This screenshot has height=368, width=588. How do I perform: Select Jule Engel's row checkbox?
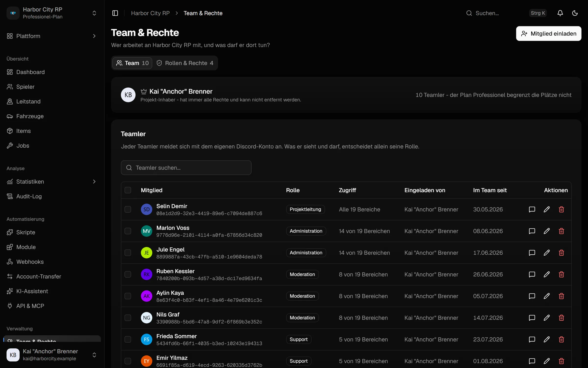click(128, 253)
